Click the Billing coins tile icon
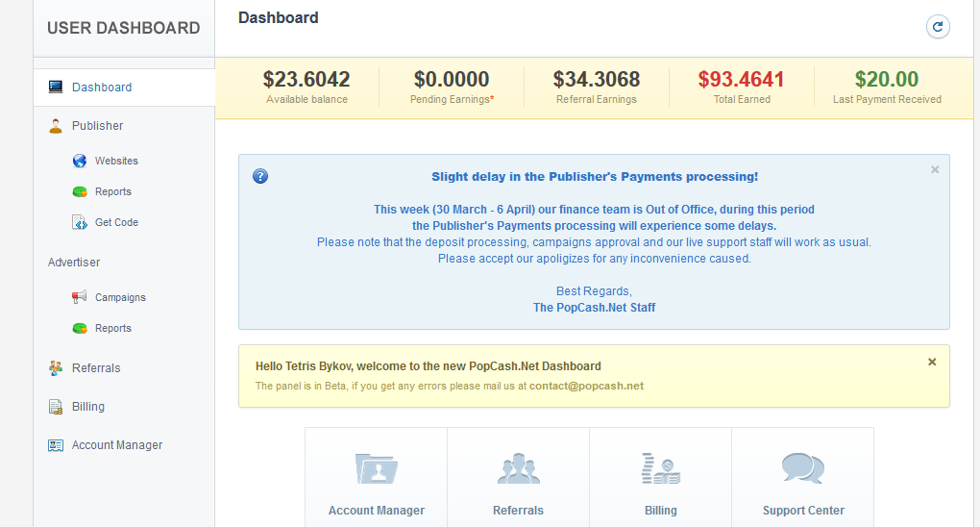980x527 pixels. [x=661, y=468]
